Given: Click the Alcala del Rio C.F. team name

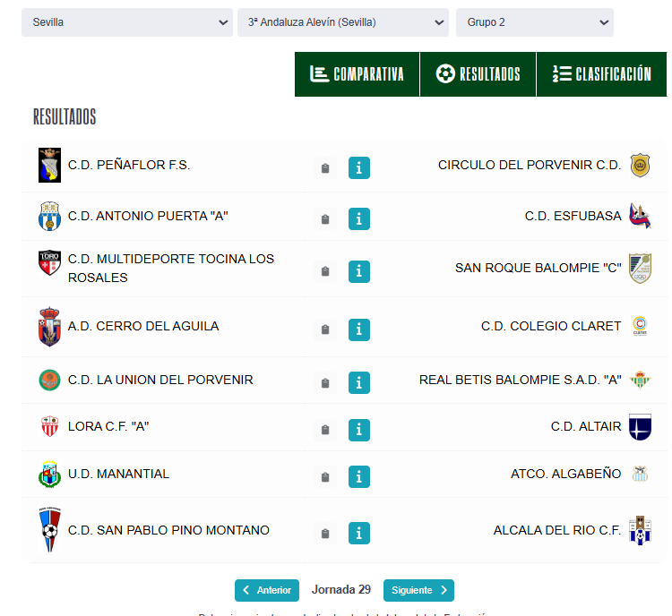Looking at the screenshot, I should tap(556, 530).
